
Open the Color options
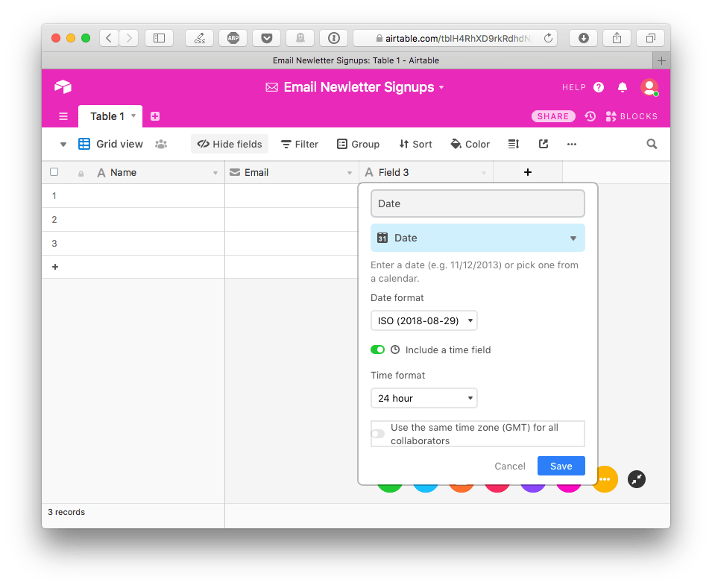point(470,144)
